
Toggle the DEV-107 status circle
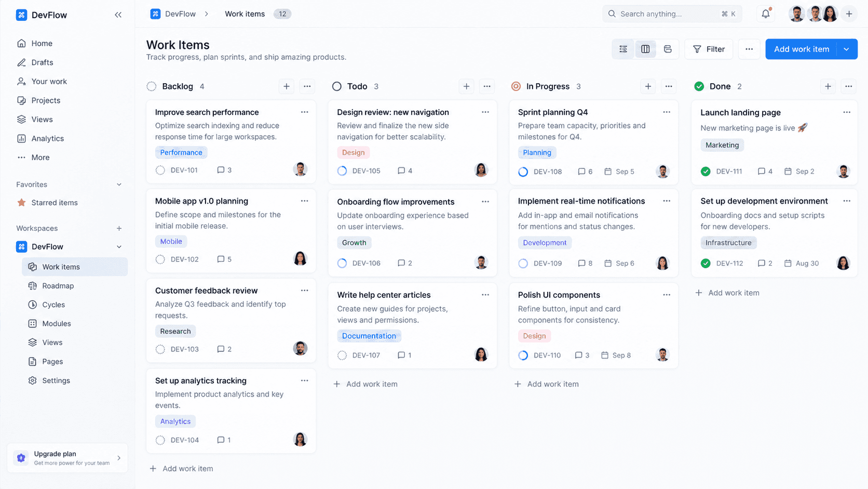tap(342, 355)
